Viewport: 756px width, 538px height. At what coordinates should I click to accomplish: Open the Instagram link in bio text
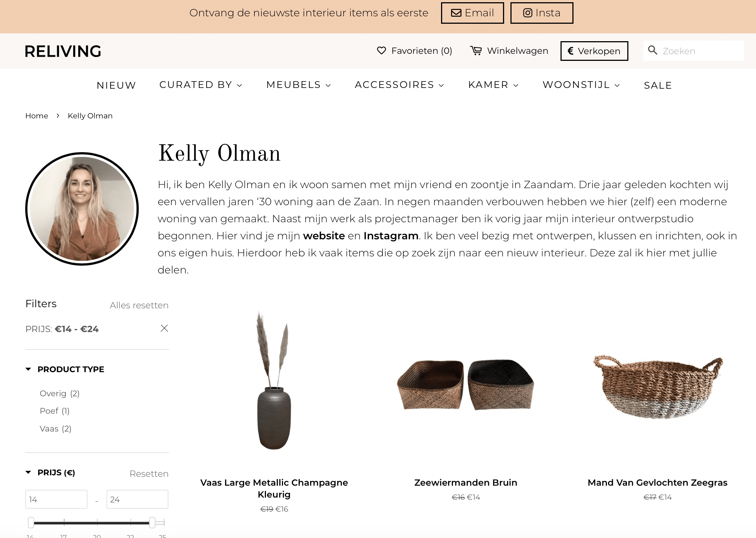tap(391, 236)
